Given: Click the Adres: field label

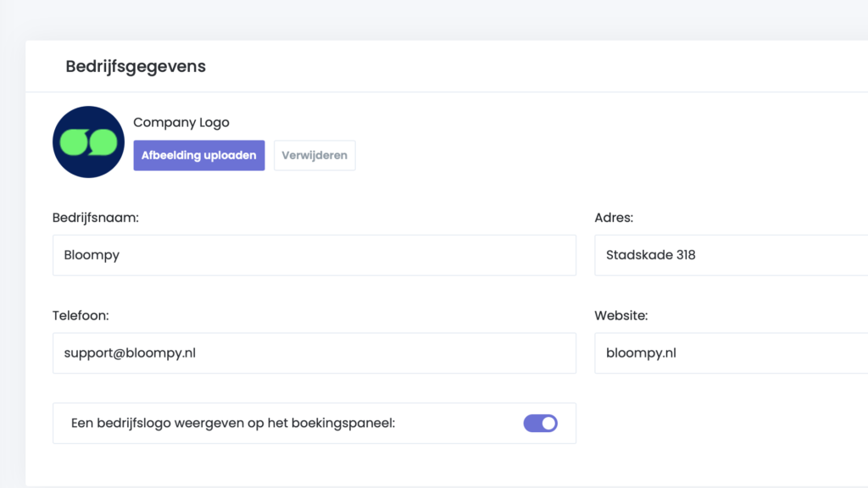Looking at the screenshot, I should click(614, 218).
